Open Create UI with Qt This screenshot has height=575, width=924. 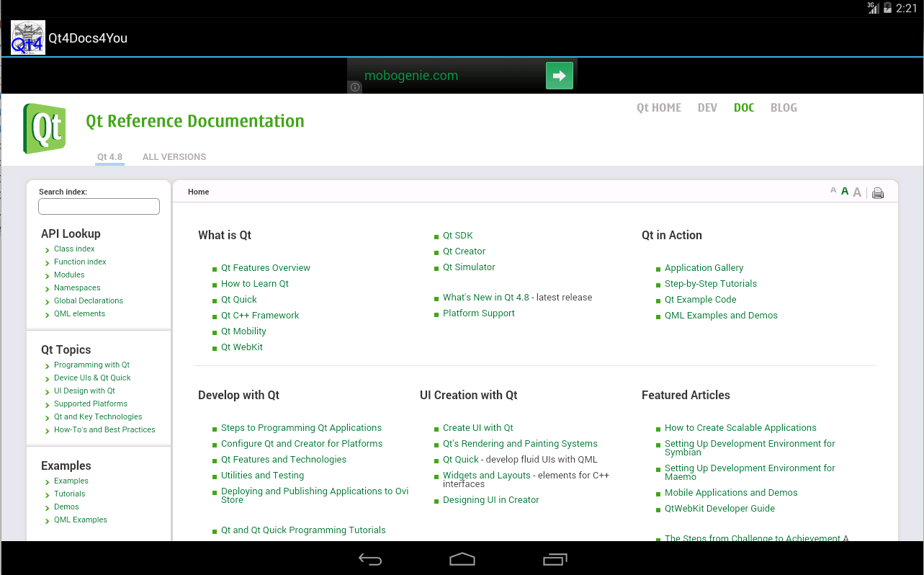click(478, 427)
